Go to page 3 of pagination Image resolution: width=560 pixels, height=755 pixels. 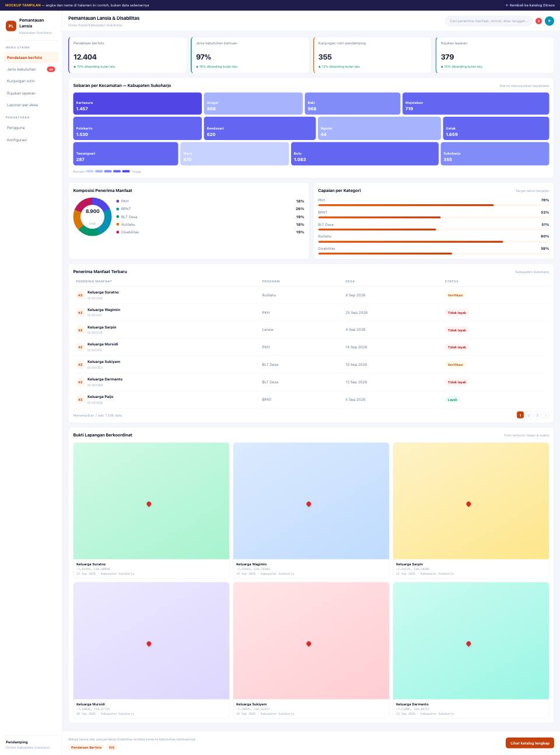pos(537,415)
